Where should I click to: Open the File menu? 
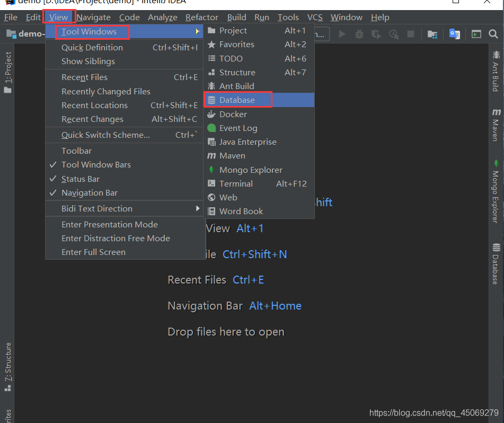(11, 17)
